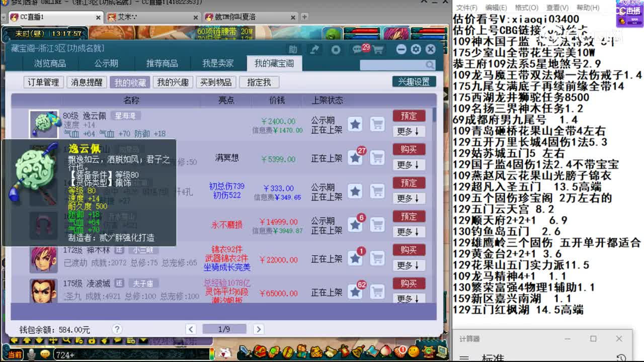Buy the ¥22000.00 神木林 character
Screen dimensions: 644x362
(x=409, y=250)
